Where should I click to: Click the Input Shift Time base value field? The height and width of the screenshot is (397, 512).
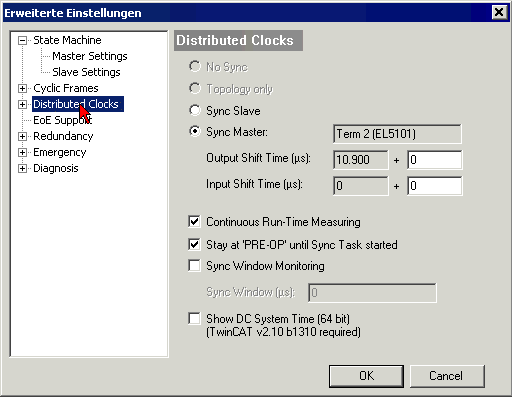tap(361, 186)
